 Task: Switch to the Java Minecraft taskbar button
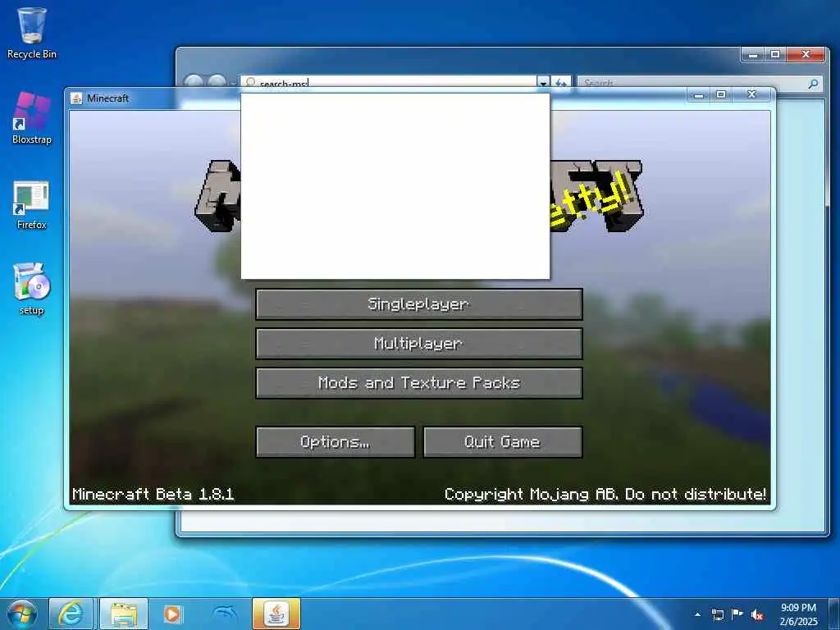(x=276, y=614)
